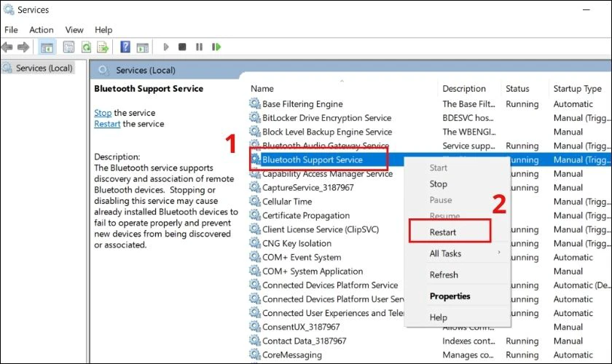This screenshot has width=612, height=364.
Task: Select the Bluetooth Support Service row
Action: (429, 159)
